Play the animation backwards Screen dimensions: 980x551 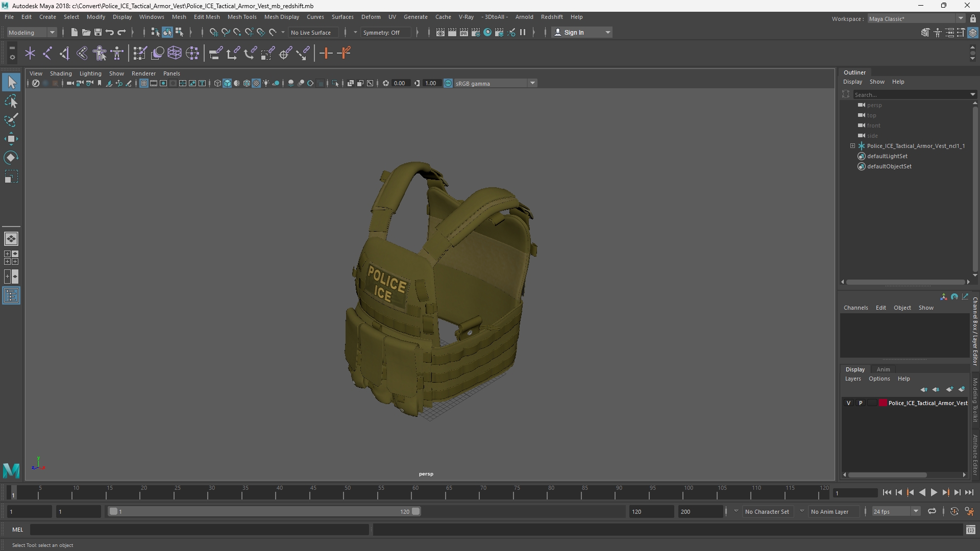922,492
